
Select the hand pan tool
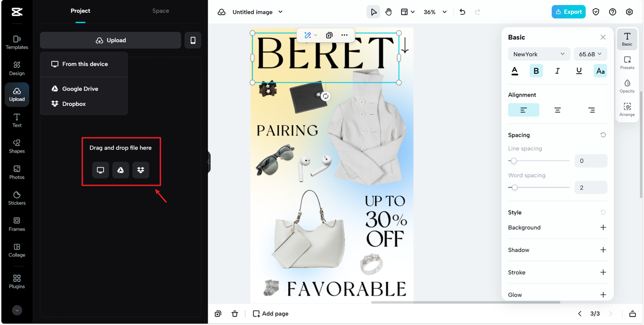(388, 12)
